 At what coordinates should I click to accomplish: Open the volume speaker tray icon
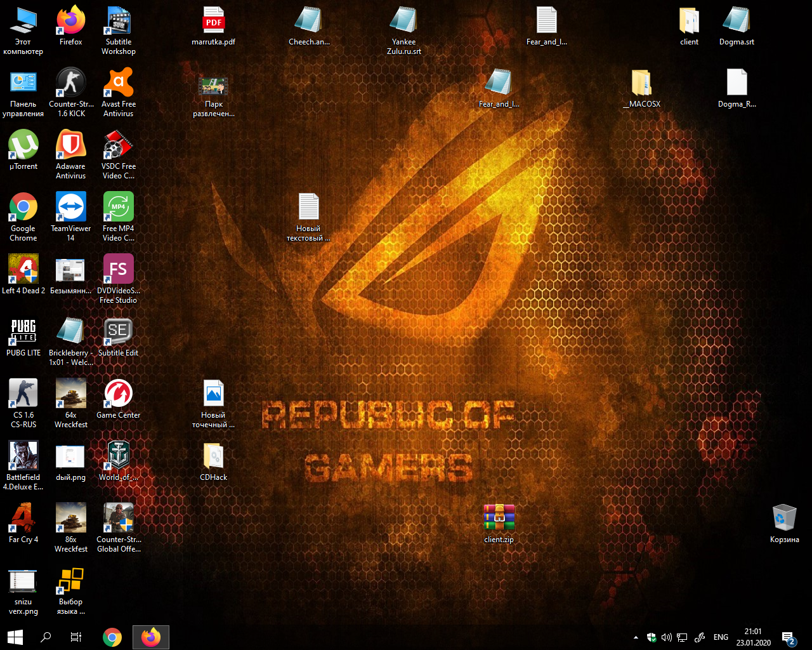click(x=667, y=637)
